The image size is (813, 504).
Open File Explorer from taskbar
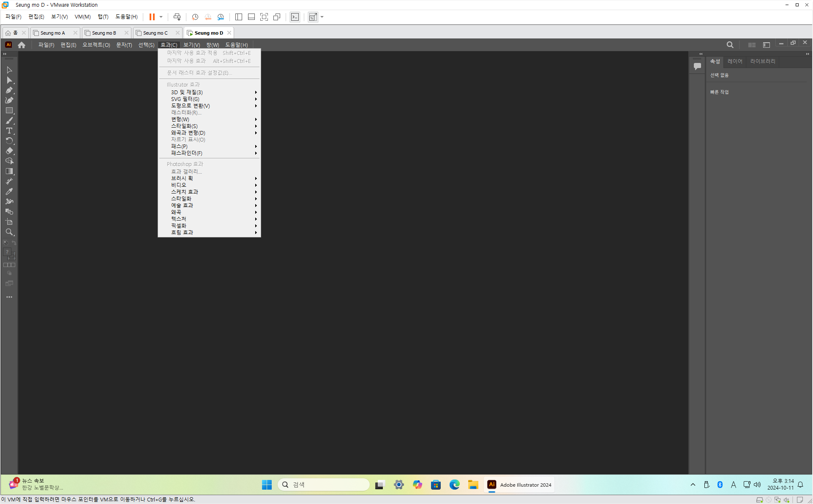click(473, 485)
